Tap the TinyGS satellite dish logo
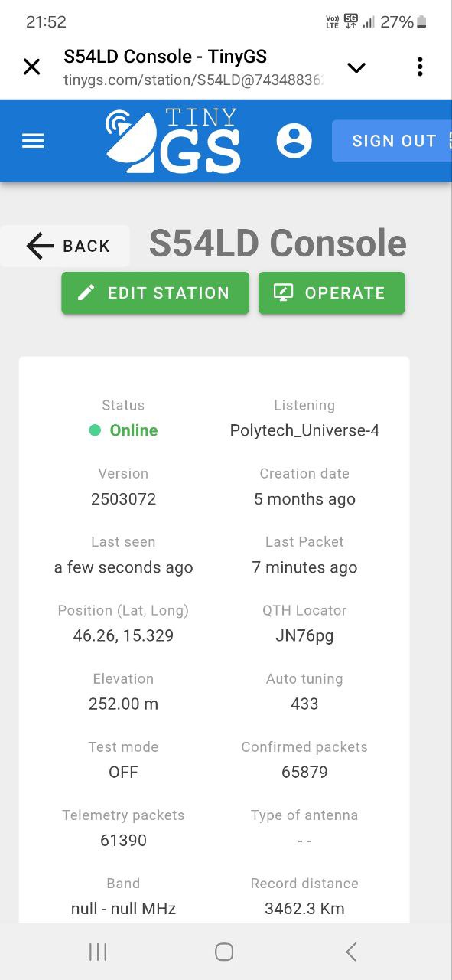452x980 pixels. tap(173, 141)
